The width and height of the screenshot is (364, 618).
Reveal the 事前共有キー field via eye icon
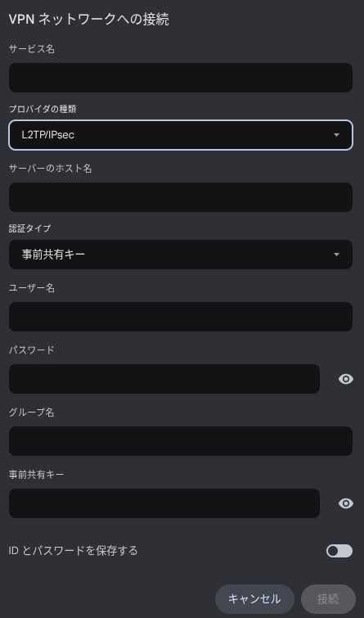[x=345, y=503]
